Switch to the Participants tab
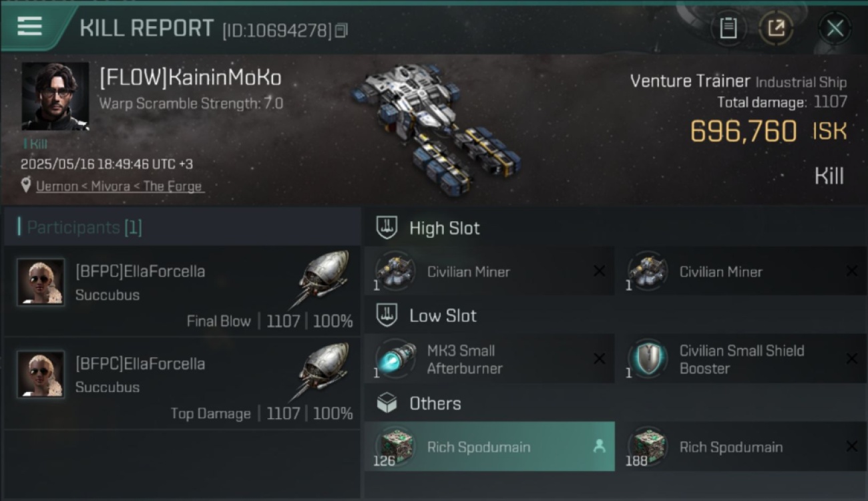The image size is (868, 501). 83,227
